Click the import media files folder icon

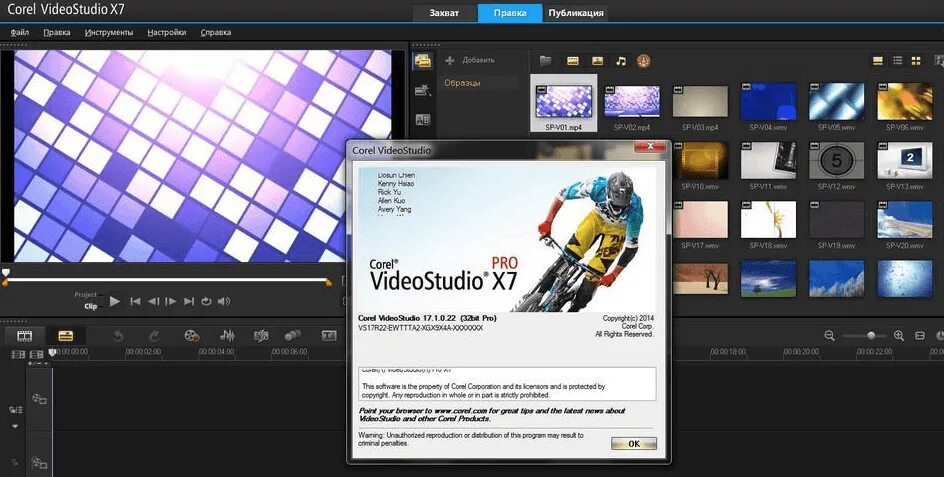tap(545, 60)
